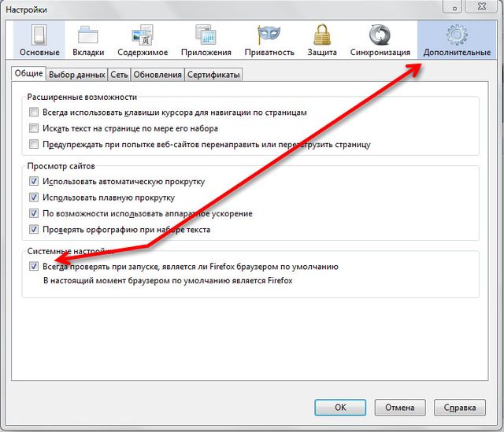
Task: Confirm settings with the OK button
Action: 340,408
